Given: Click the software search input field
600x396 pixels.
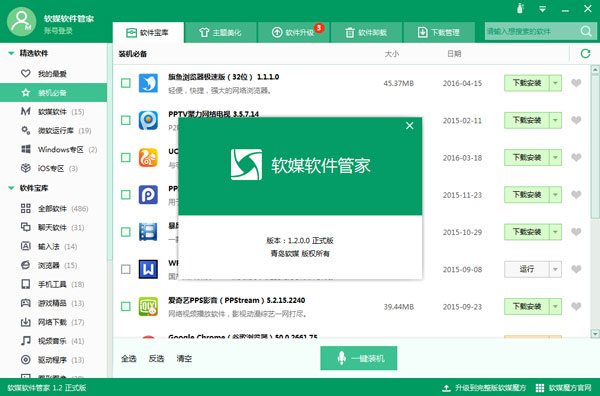Looking at the screenshot, I should coord(531,31).
